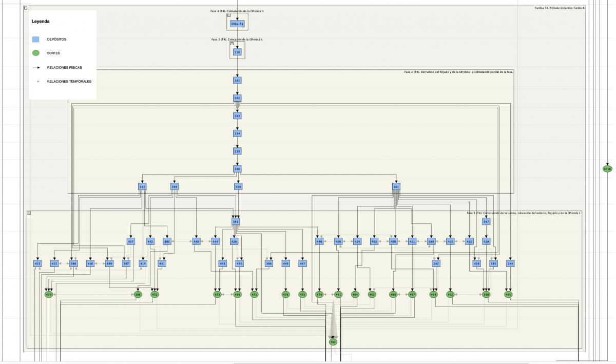The height and width of the screenshot is (364, 616).
Task: Click the Fase 2 Derrumbe phase title
Action: pos(458,72)
